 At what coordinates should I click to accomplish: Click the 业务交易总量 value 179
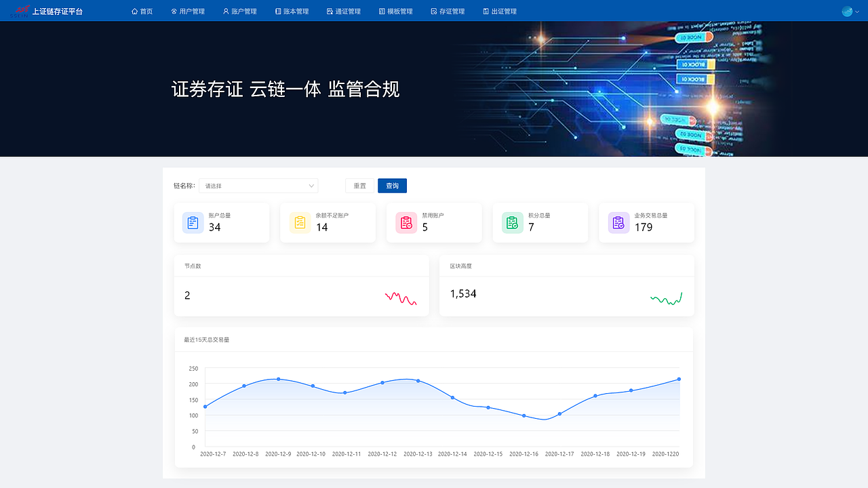pyautogui.click(x=644, y=228)
